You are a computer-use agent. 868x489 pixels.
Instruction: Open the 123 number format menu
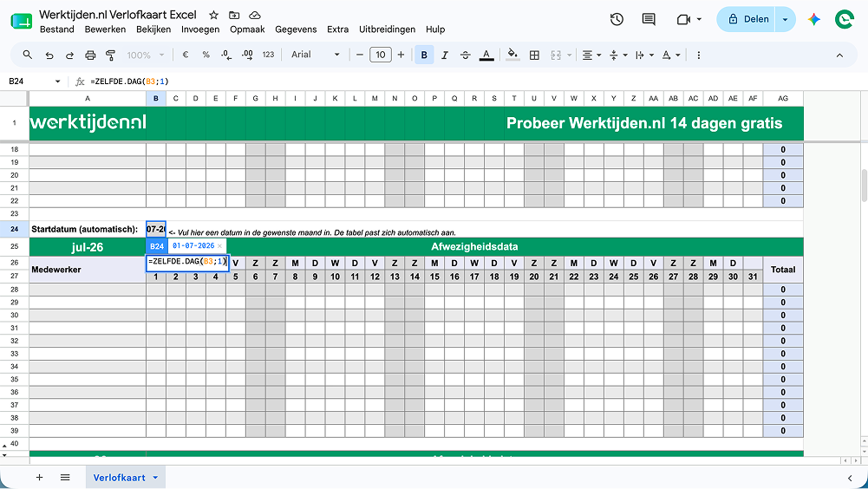(269, 55)
